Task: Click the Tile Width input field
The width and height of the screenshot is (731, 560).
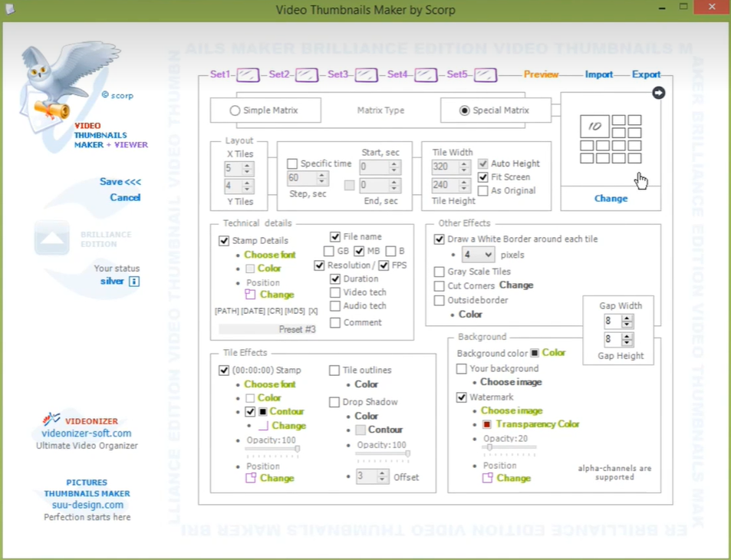Action: [446, 167]
